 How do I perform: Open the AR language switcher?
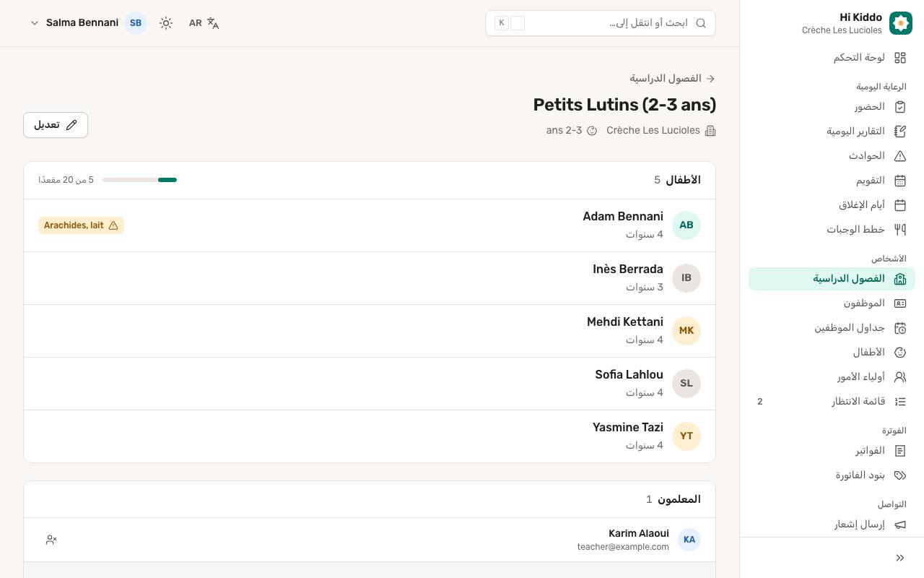(x=204, y=23)
